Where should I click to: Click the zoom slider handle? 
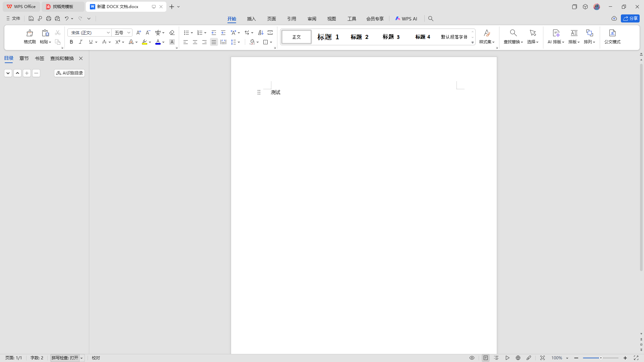click(x=601, y=358)
